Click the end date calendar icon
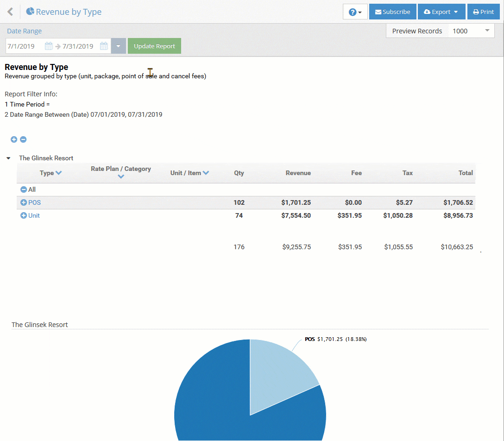Screen dimensions: 504x441 [x=104, y=46]
